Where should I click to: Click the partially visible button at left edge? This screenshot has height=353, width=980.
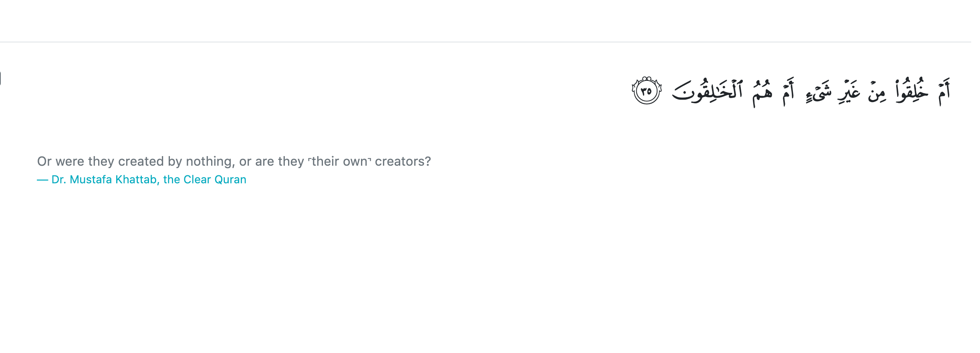1,78
